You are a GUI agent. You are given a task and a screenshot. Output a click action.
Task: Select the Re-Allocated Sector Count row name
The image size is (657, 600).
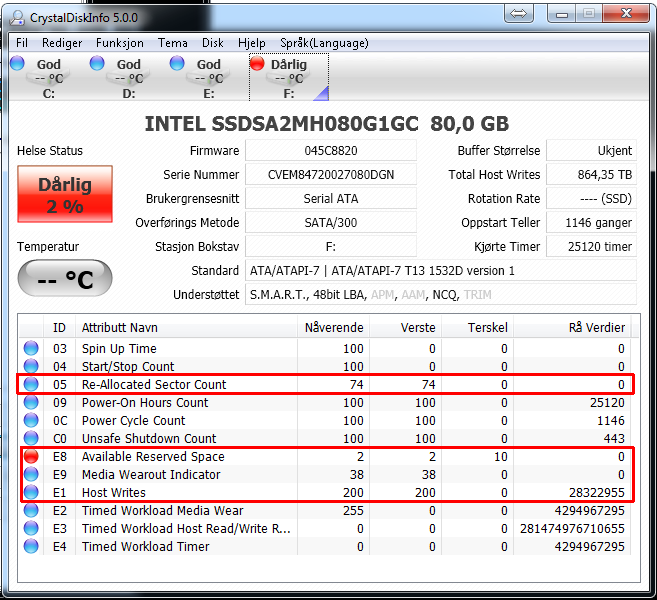(154, 384)
